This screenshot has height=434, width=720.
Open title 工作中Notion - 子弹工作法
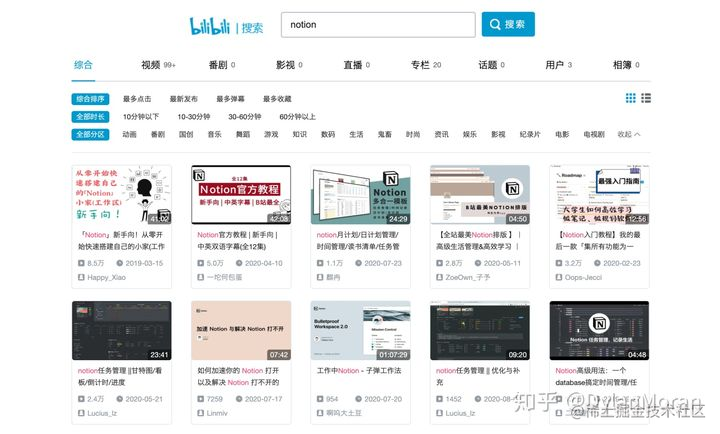pyautogui.click(x=359, y=371)
